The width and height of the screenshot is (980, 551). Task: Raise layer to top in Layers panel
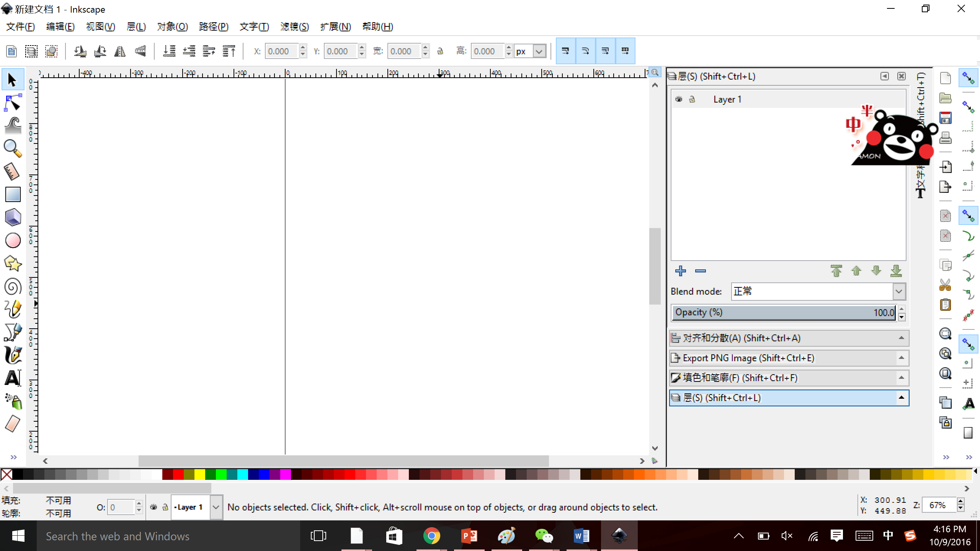coord(836,271)
